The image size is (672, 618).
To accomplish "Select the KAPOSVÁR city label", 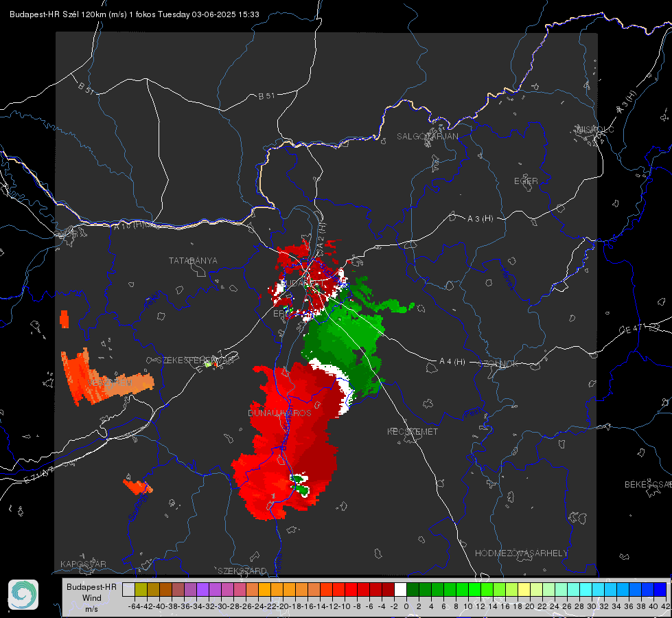I will pos(83,564).
